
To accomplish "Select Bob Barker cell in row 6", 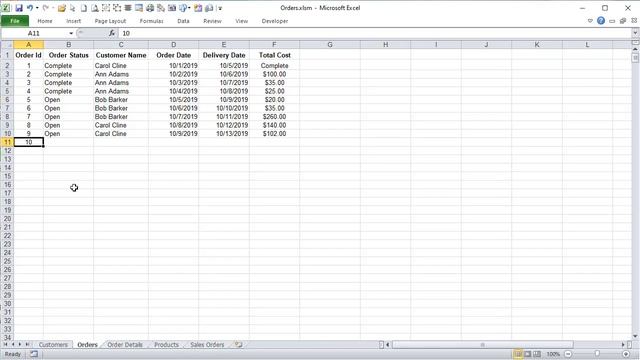I will [121, 100].
